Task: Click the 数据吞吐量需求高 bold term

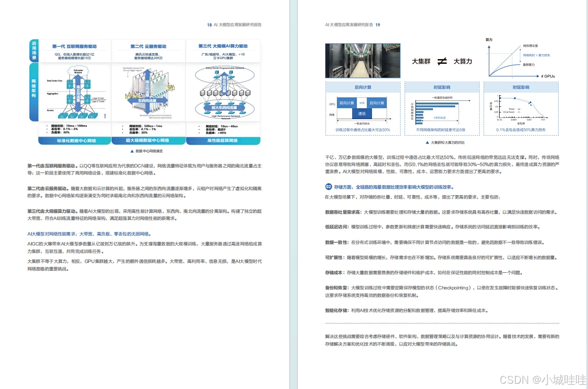Action: [343, 212]
